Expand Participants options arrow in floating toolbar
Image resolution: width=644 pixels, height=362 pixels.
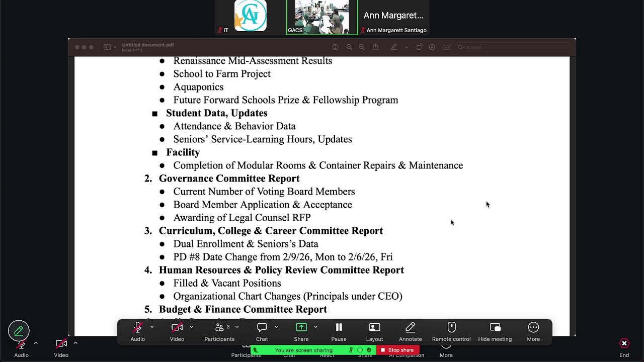[237, 327]
